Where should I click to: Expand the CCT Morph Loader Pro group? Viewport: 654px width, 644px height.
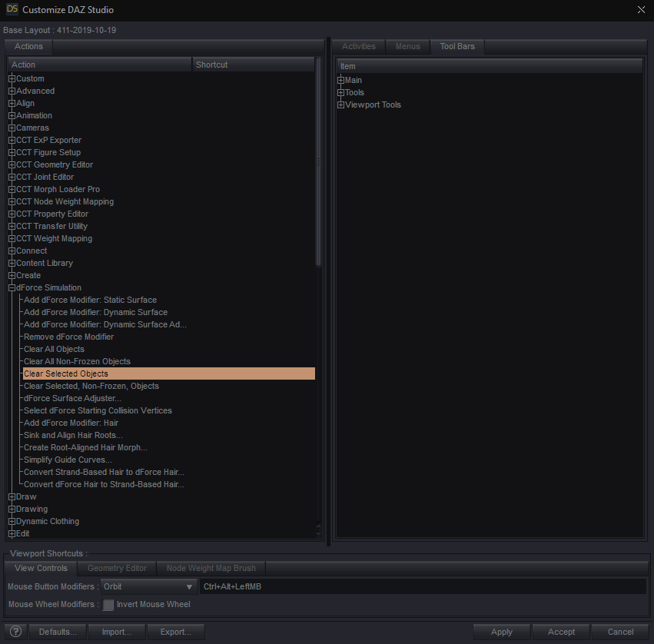(x=12, y=189)
